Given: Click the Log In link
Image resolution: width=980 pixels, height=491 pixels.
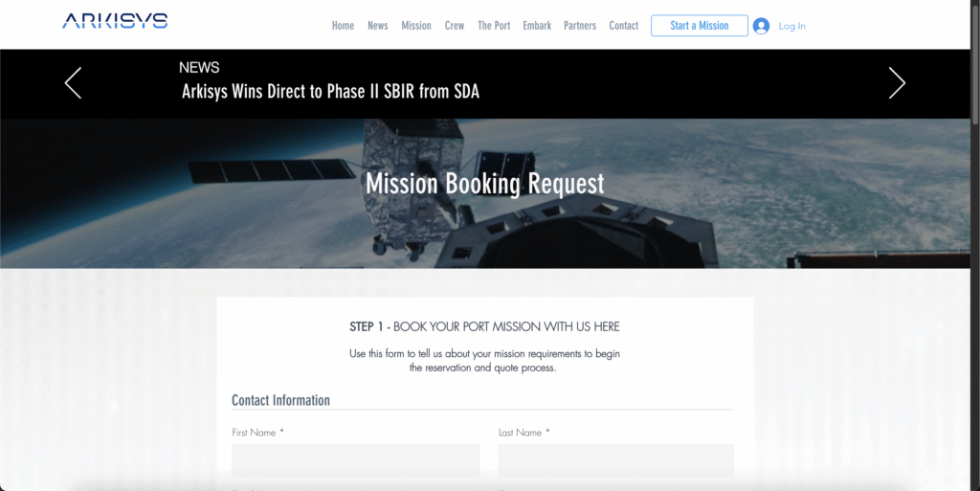Looking at the screenshot, I should click(x=791, y=26).
